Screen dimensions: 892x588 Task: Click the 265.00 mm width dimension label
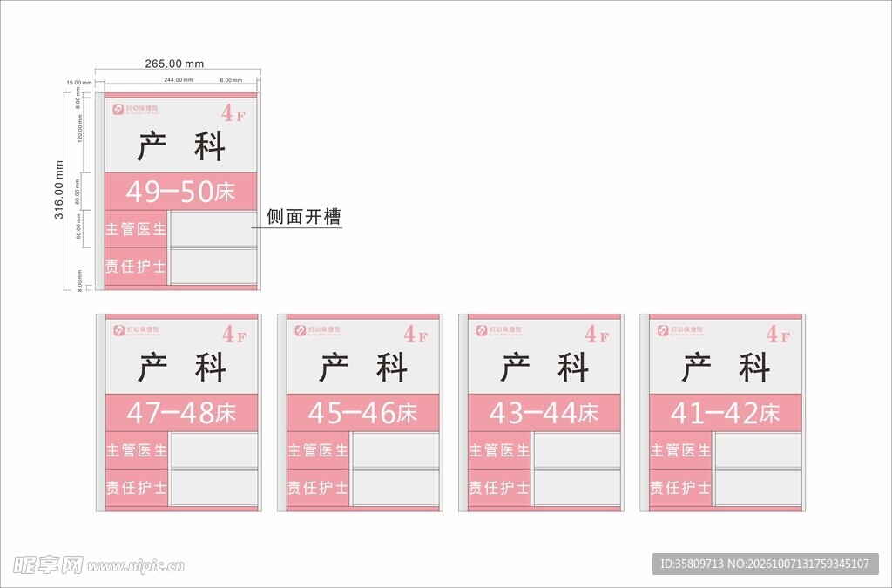(174, 64)
